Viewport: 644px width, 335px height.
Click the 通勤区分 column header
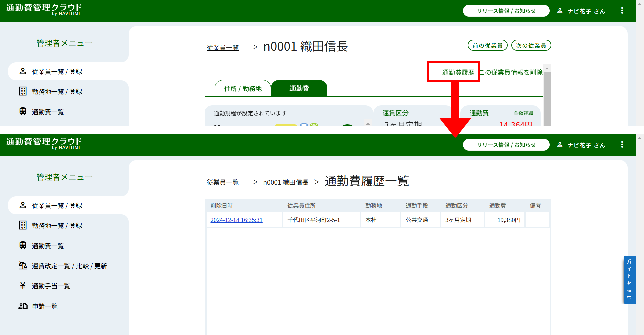click(457, 206)
